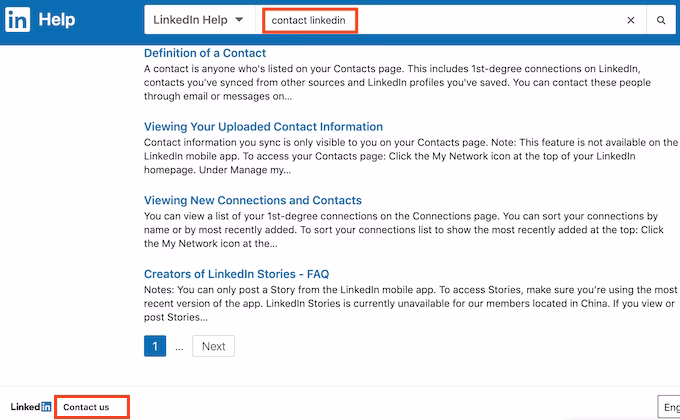Click the LinkedIn 'in' logo in header
The image size is (680, 420).
pyautogui.click(x=16, y=19)
